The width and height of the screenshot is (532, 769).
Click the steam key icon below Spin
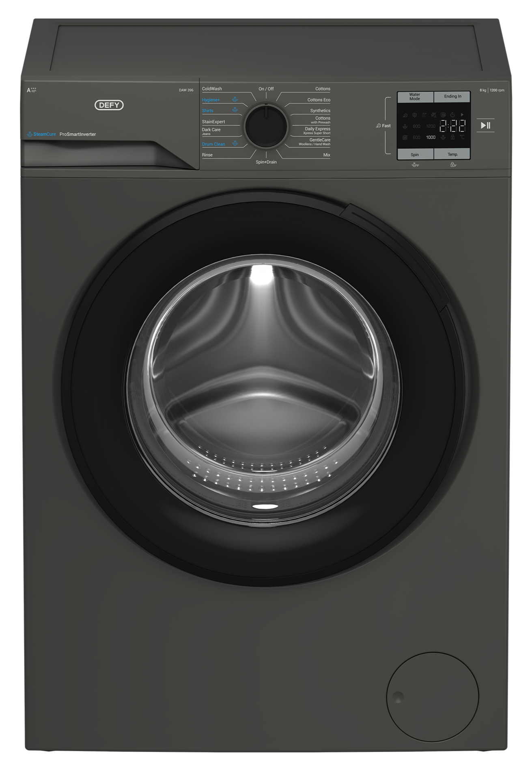[415, 165]
